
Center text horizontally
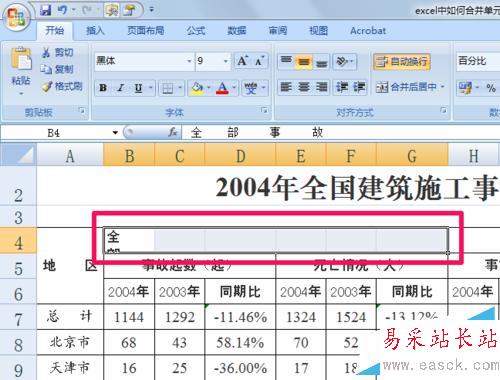coord(304,87)
